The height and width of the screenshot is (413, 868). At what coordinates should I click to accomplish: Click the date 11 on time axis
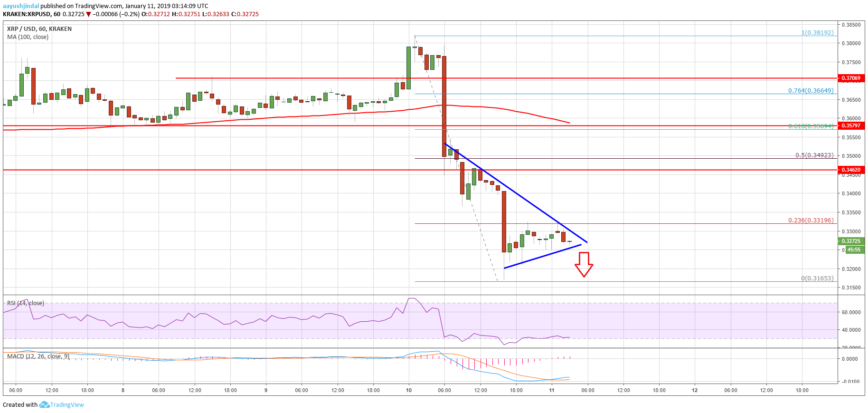tap(552, 390)
